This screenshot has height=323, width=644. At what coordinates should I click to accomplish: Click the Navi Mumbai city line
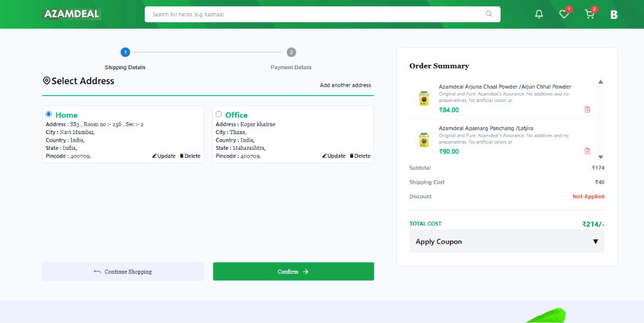[70, 132]
